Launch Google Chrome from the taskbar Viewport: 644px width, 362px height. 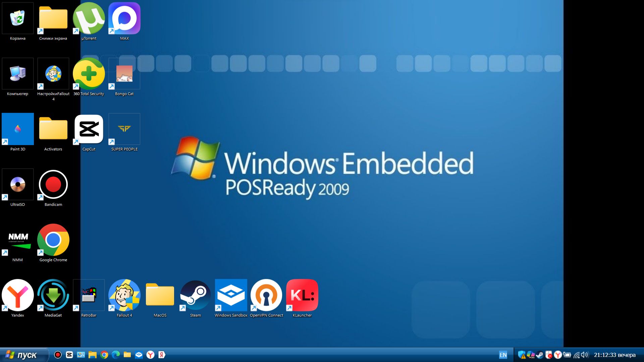[x=104, y=355]
